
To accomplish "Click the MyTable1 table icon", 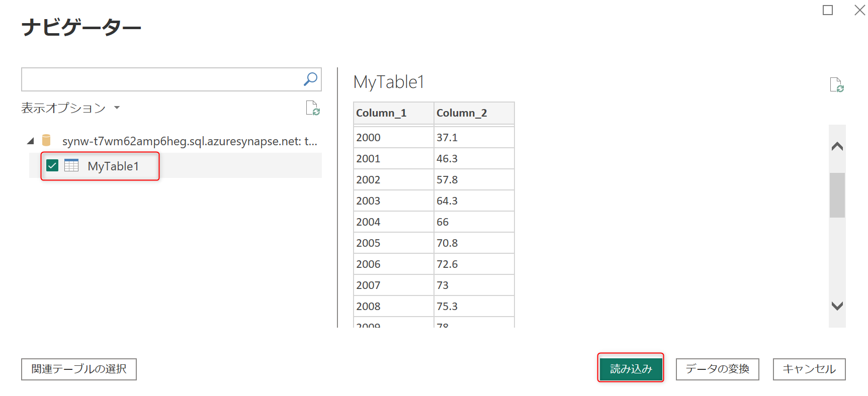I will [71, 166].
